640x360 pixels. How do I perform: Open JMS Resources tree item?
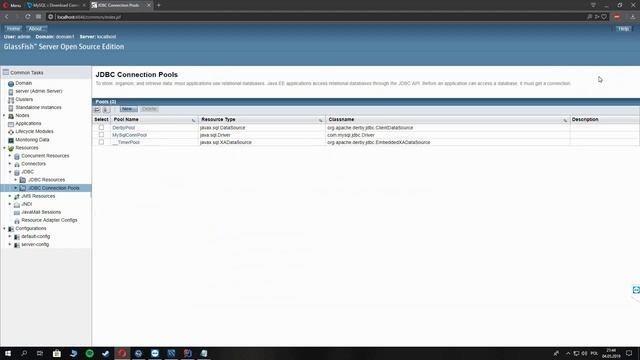(38, 196)
